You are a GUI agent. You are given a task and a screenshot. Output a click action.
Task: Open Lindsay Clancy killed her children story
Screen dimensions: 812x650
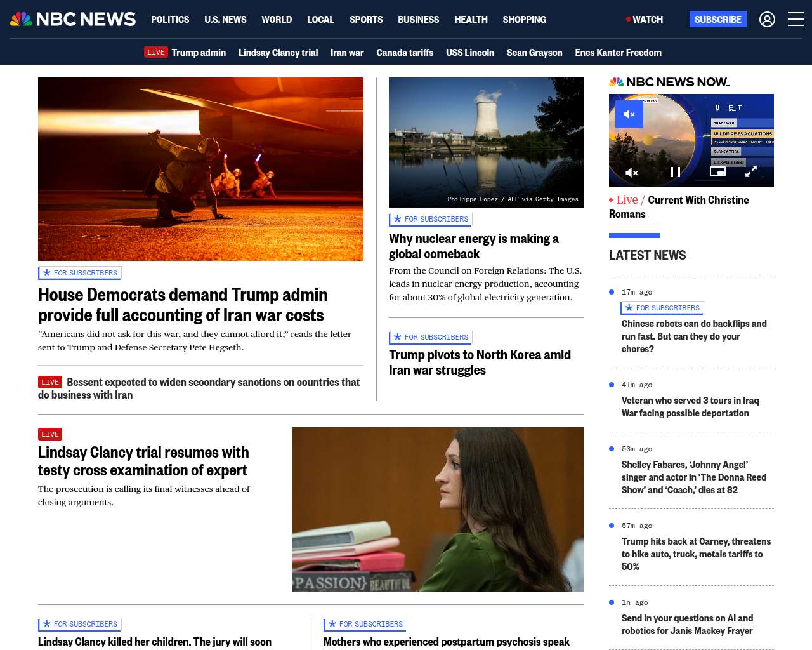tap(155, 642)
